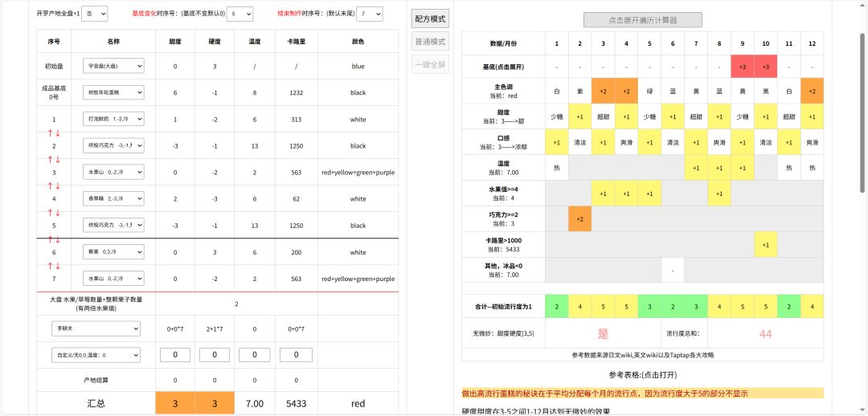Click the red up arrow between rows 1 and 2
Viewport: 868px width, 416px height.
[49, 133]
